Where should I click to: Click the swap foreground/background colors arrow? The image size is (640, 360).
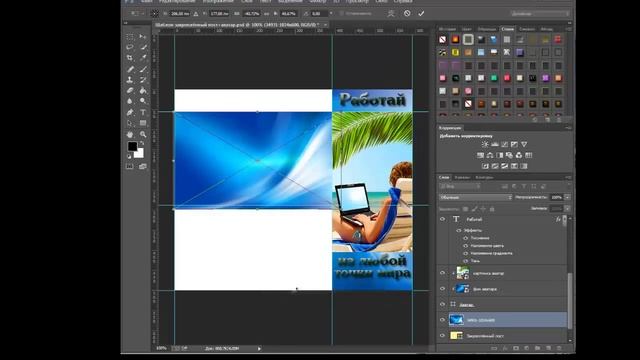click(141, 144)
